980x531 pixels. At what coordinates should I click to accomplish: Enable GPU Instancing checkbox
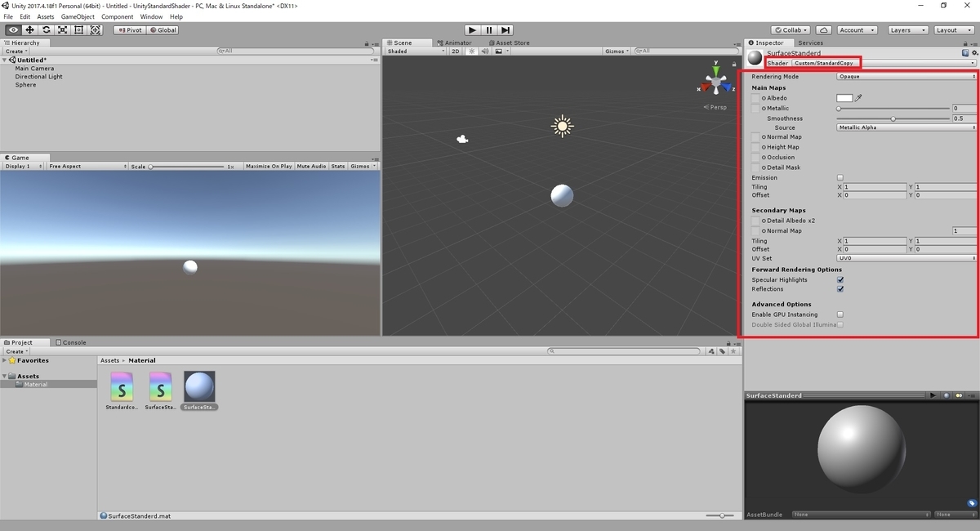[x=840, y=315]
